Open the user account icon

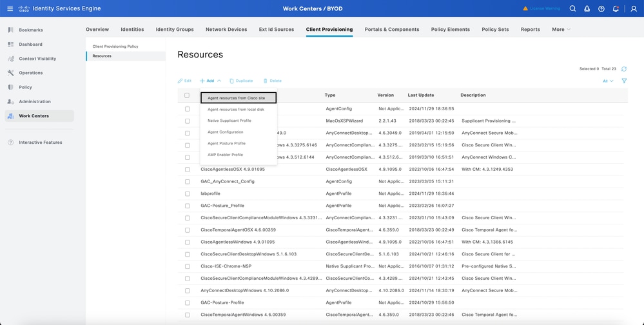pyautogui.click(x=633, y=8)
